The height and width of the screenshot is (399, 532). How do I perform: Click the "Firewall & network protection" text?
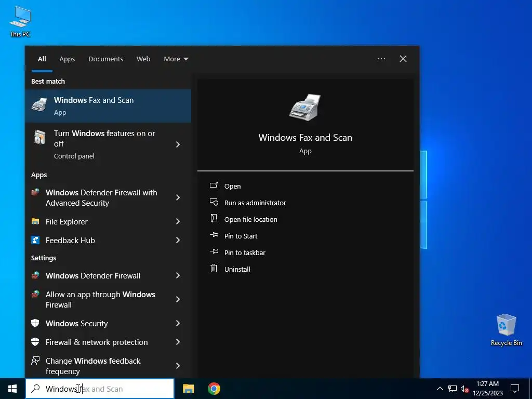point(96,342)
